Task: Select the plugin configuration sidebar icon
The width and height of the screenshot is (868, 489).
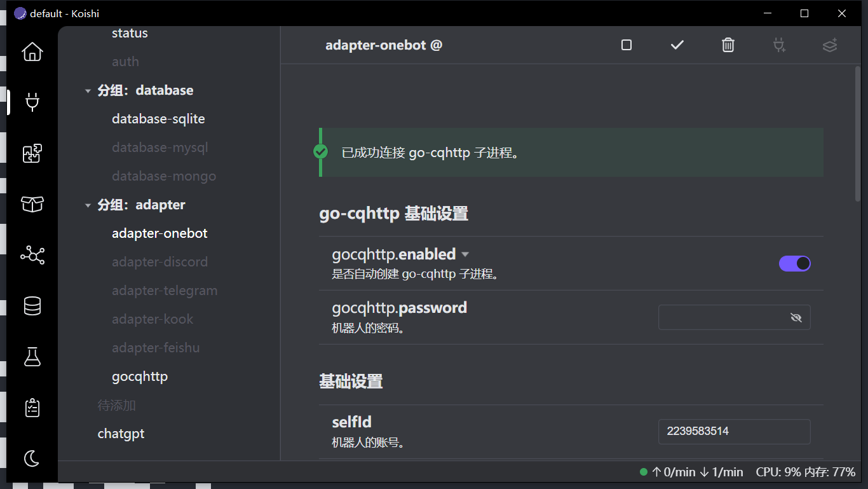Action: pyautogui.click(x=32, y=102)
